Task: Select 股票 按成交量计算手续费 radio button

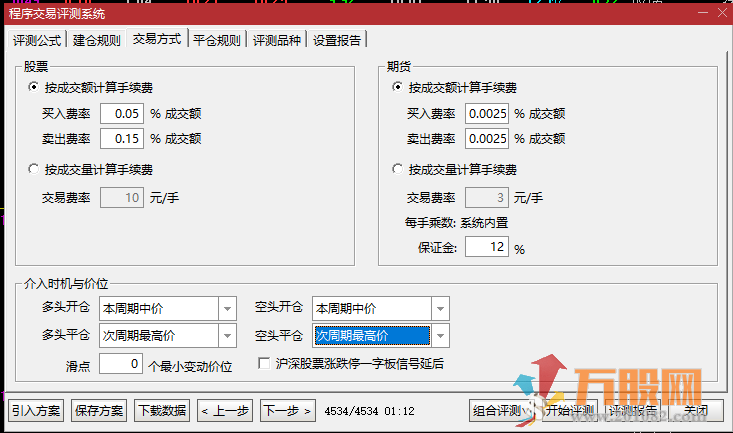Action: (34, 169)
